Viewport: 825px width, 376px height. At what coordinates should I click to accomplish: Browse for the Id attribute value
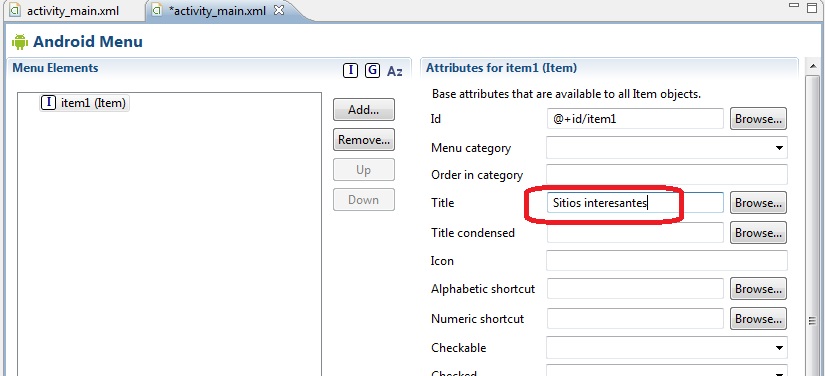(758, 119)
